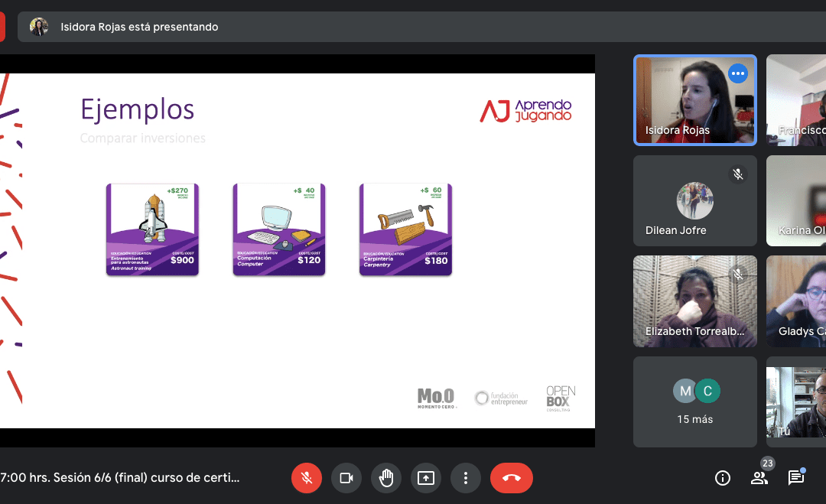Screen dimensions: 826x504
Task: Select the Dilean Jofre participant tile
Action: 695,200
